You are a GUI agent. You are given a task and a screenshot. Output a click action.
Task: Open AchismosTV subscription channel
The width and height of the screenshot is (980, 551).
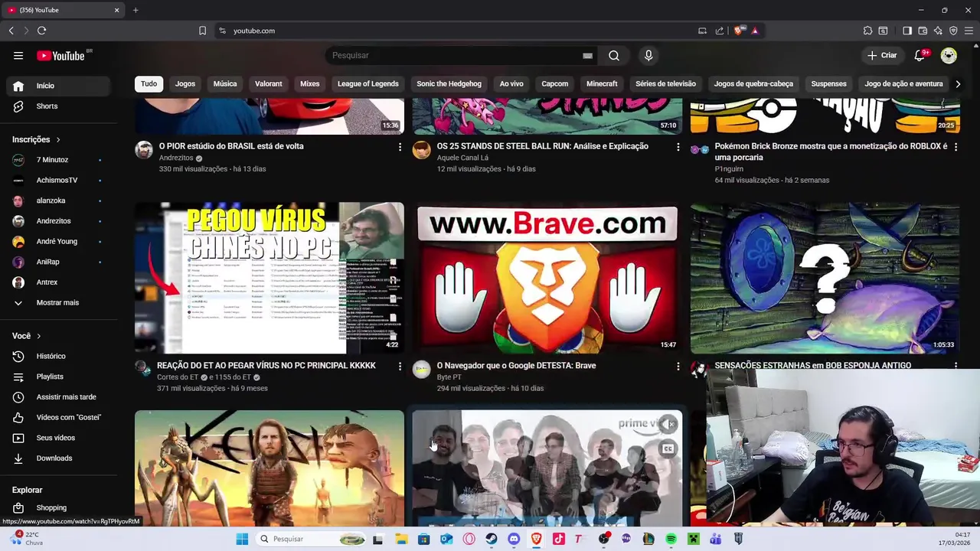60,181
